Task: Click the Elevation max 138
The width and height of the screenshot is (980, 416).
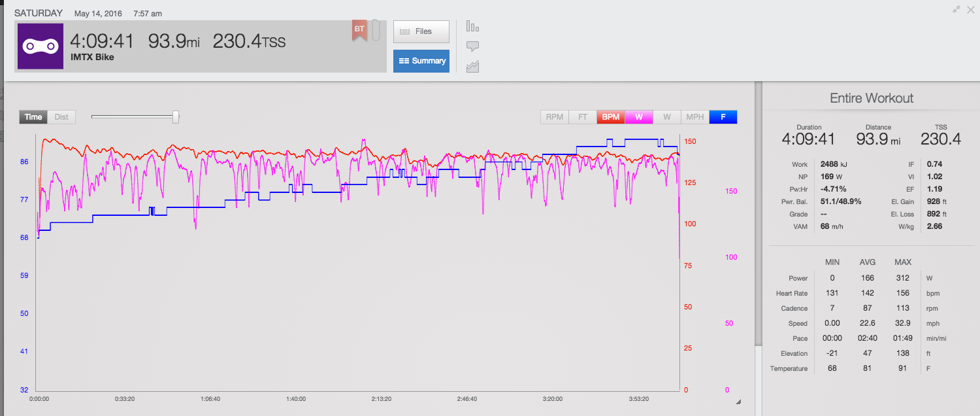Action: coord(903,353)
